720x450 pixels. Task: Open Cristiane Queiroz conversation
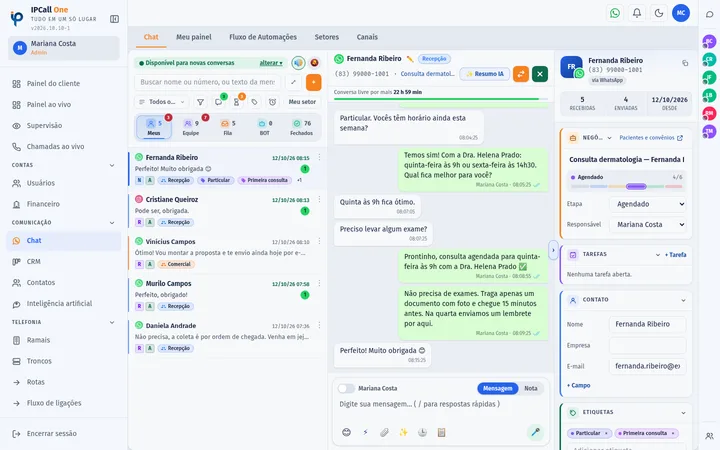pos(228,211)
